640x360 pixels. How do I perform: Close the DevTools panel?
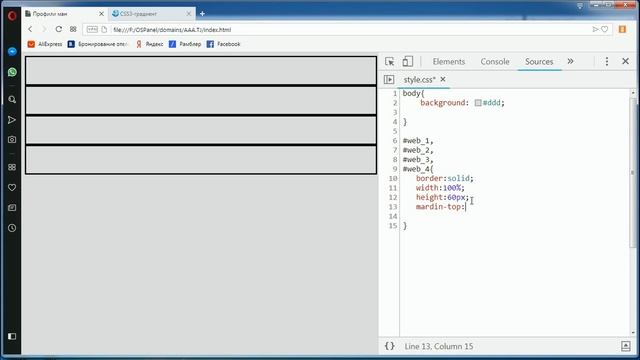625,61
